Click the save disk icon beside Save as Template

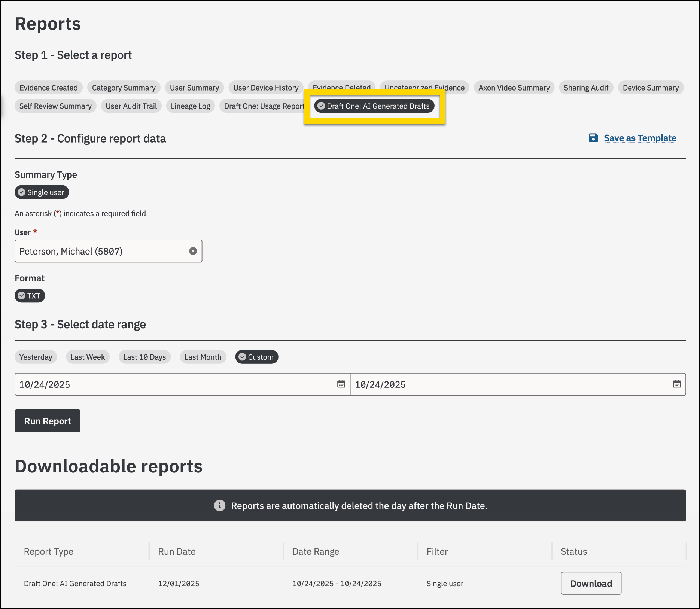tap(593, 138)
